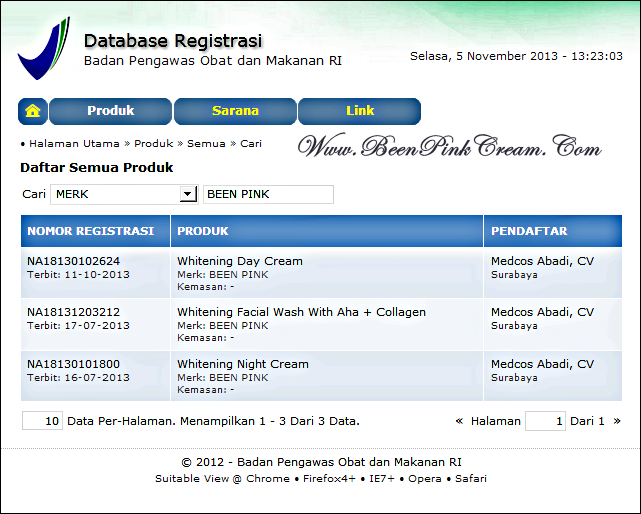The height and width of the screenshot is (514, 641).
Task: Select registration number NA18130101800
Action: 73,364
